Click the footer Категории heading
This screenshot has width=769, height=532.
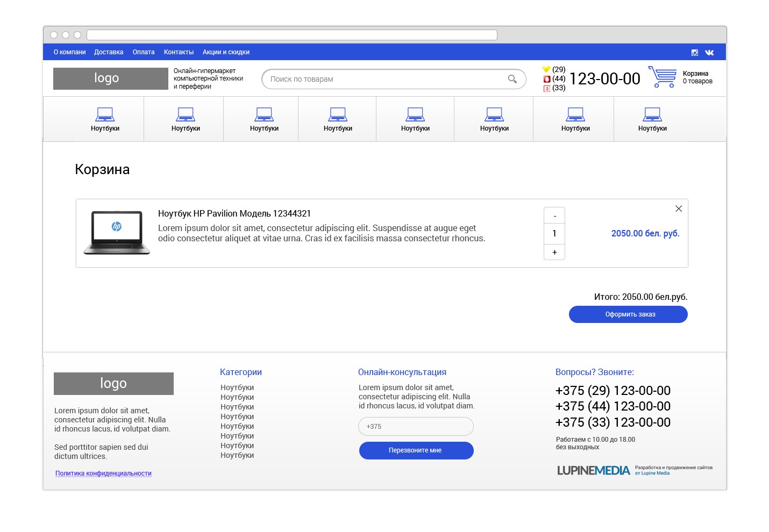click(x=241, y=372)
